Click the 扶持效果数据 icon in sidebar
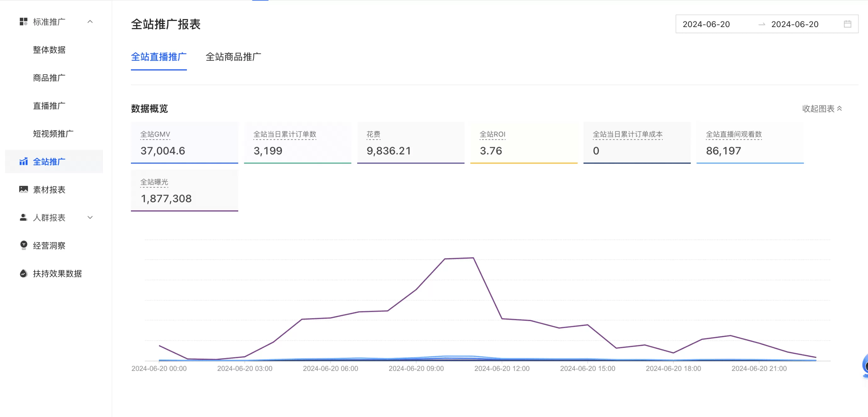Image resolution: width=868 pixels, height=417 pixels. pos(23,274)
